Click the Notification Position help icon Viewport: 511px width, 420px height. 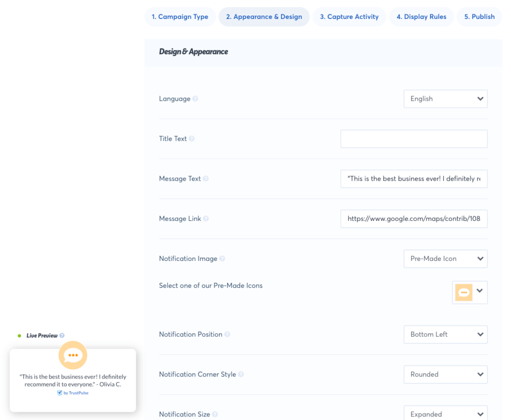point(228,334)
